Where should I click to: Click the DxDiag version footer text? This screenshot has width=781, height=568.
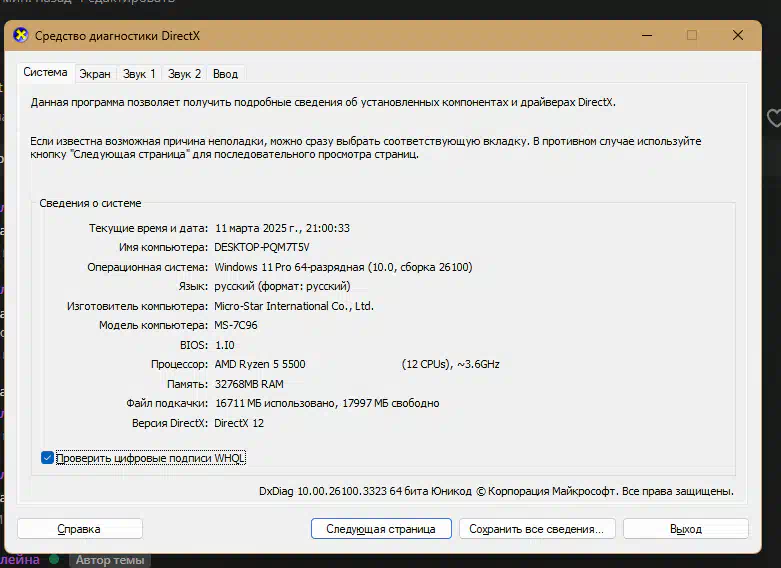click(496, 491)
